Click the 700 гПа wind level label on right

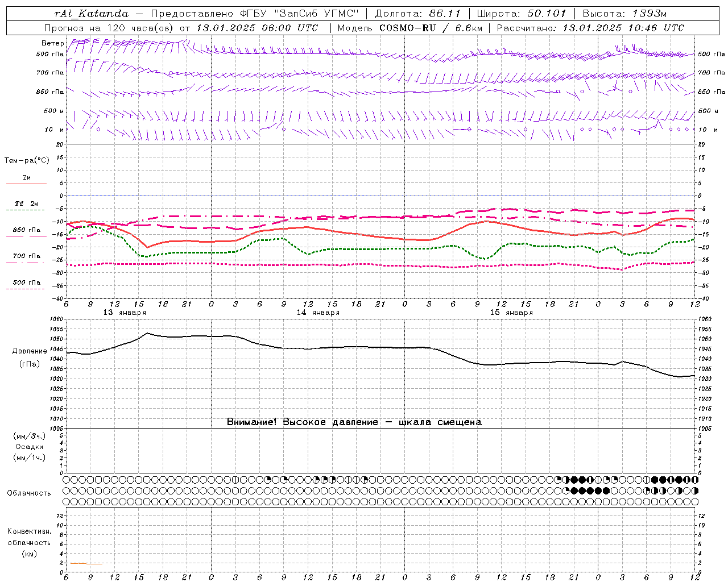(x=712, y=73)
